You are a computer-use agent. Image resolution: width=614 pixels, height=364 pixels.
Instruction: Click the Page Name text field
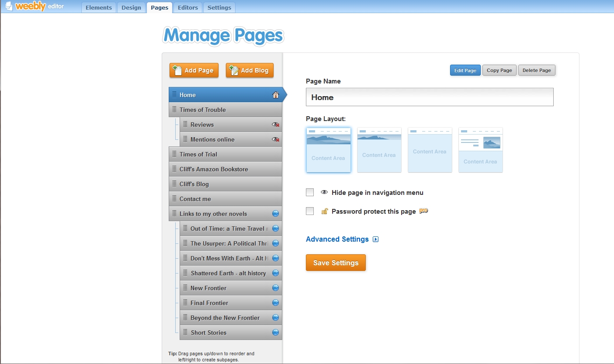click(x=429, y=97)
